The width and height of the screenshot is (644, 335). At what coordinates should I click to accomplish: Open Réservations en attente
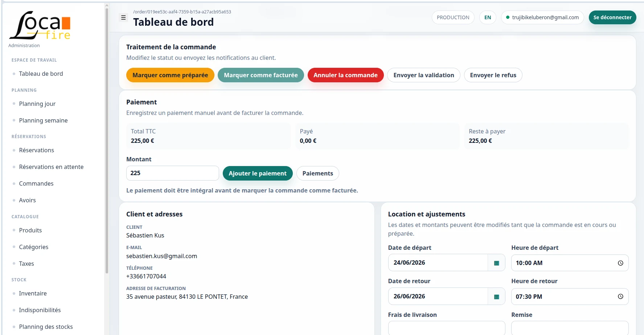click(51, 167)
